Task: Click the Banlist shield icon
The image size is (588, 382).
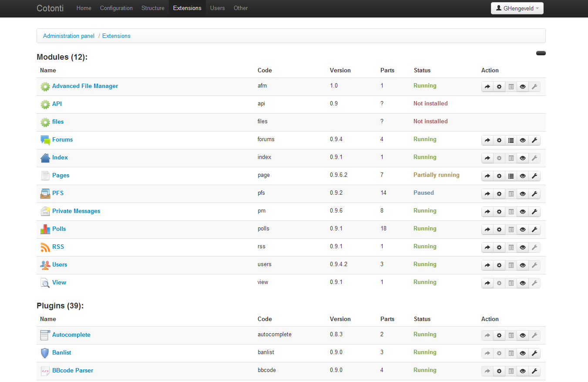Action: click(45, 353)
